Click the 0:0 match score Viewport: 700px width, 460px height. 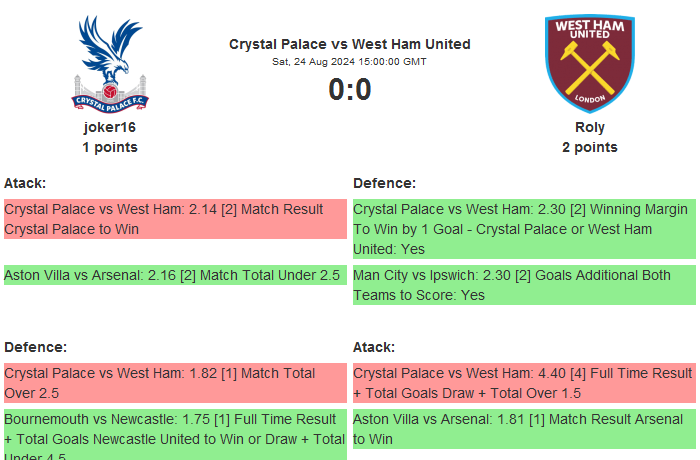pos(350,90)
